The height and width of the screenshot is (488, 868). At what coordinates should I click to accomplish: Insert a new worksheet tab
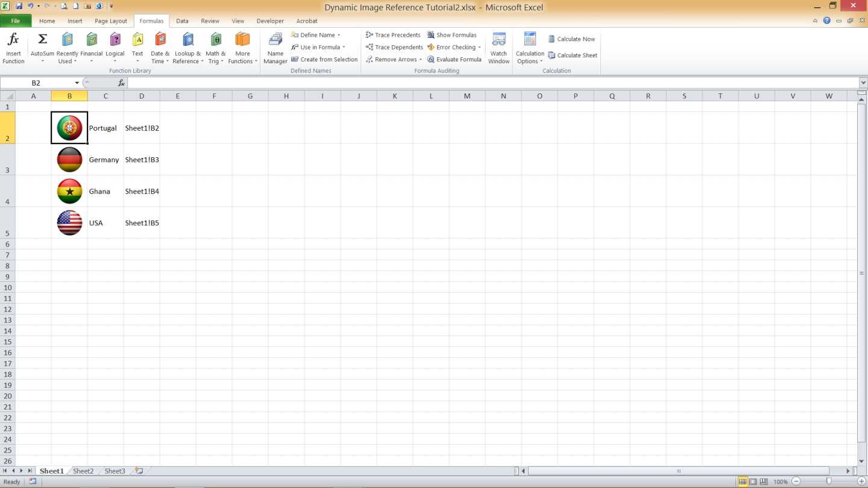[x=139, y=471]
